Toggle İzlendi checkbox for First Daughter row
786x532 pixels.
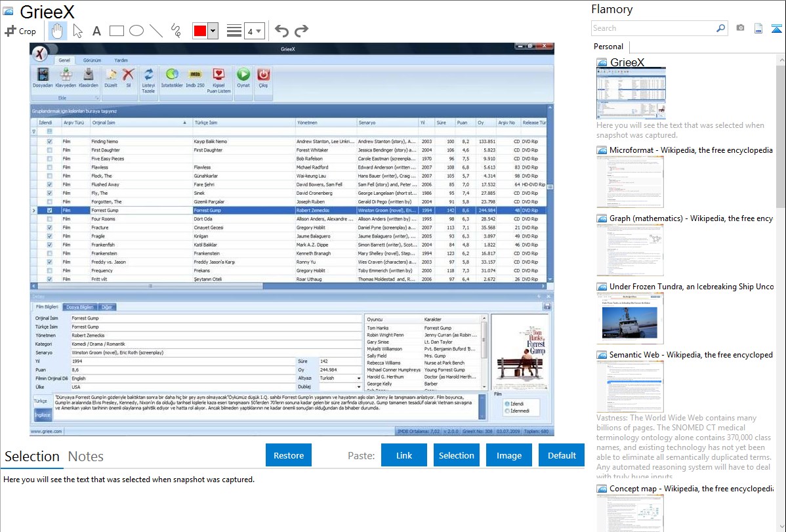[x=50, y=150]
